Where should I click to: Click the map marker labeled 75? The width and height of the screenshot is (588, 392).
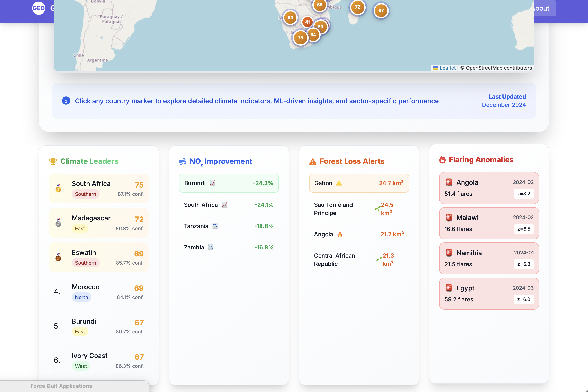300,38
